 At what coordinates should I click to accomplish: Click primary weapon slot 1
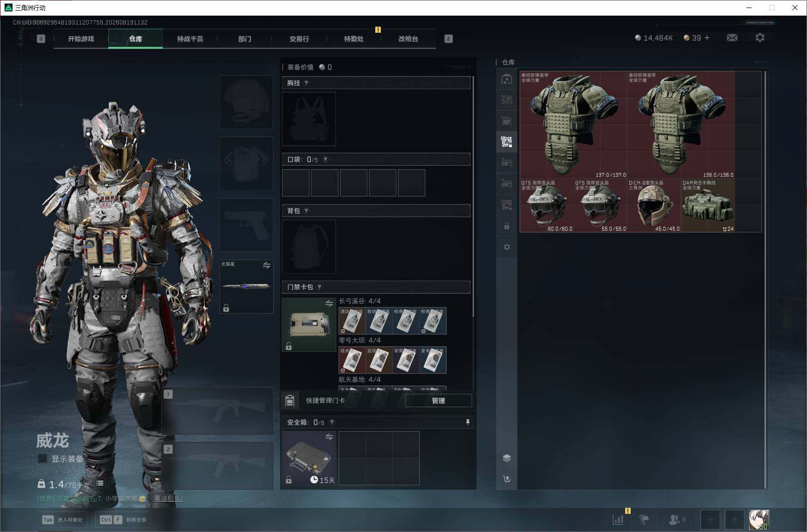click(218, 411)
